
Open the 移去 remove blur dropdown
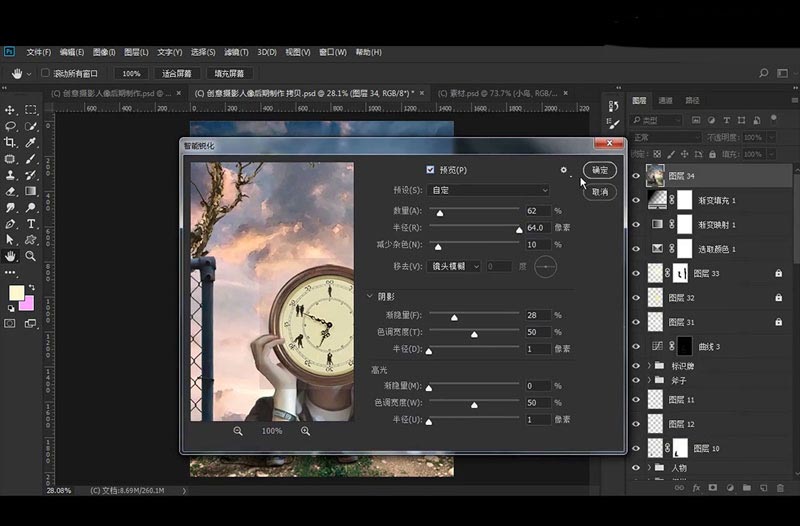pos(454,266)
